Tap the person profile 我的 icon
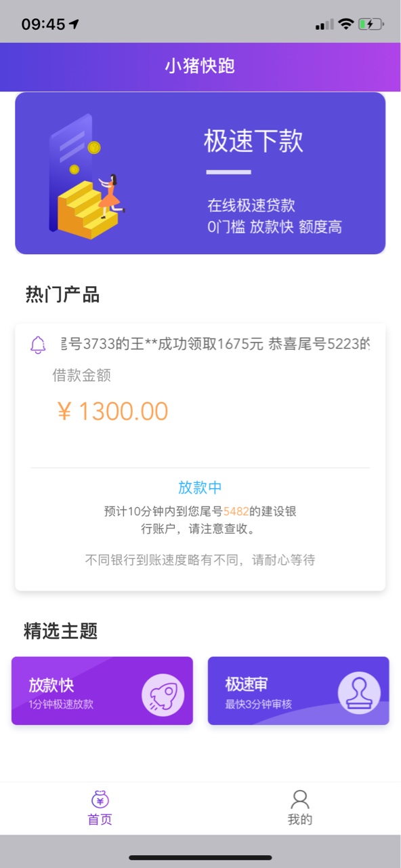401x868 pixels. click(x=299, y=799)
